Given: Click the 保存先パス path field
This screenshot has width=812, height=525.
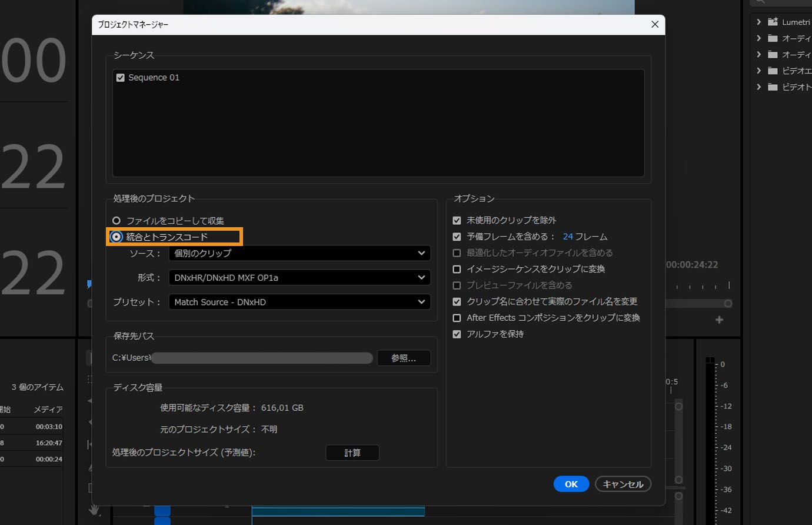Looking at the screenshot, I should click(242, 358).
